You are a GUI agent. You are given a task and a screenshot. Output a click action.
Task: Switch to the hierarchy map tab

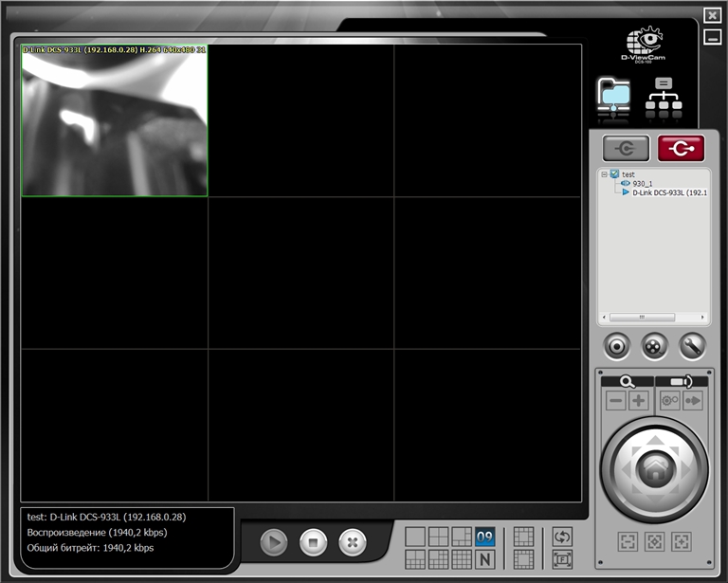[664, 100]
